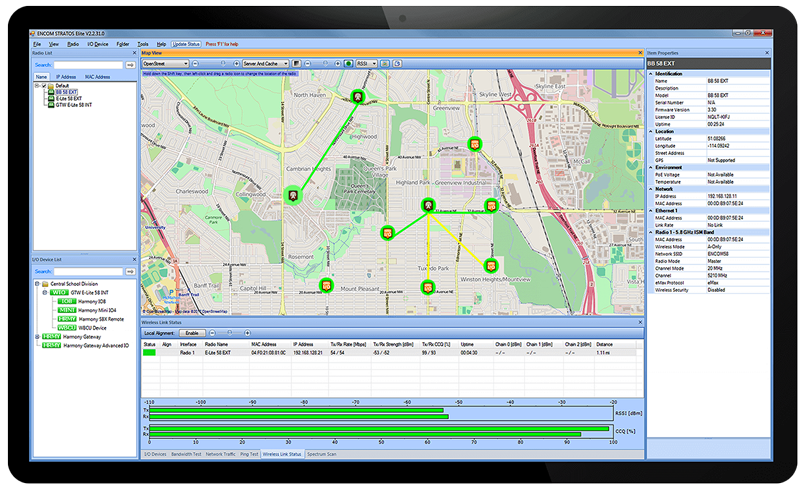Click the Local Alignment minus icon

(x=213, y=333)
